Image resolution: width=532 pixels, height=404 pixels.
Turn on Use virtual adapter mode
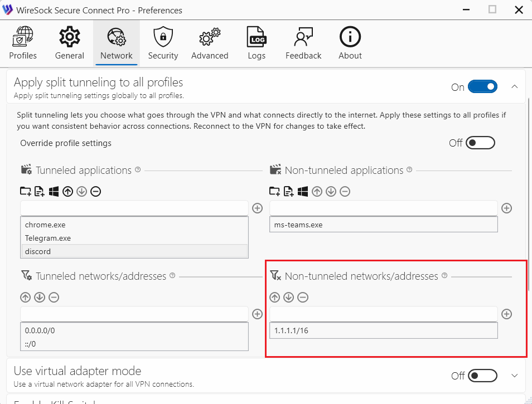pyautogui.click(x=481, y=376)
